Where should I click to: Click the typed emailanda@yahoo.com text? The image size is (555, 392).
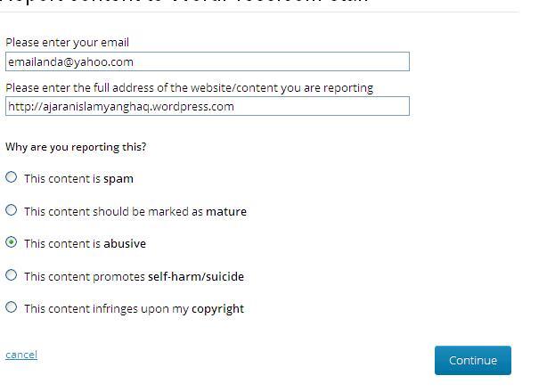click(70, 61)
